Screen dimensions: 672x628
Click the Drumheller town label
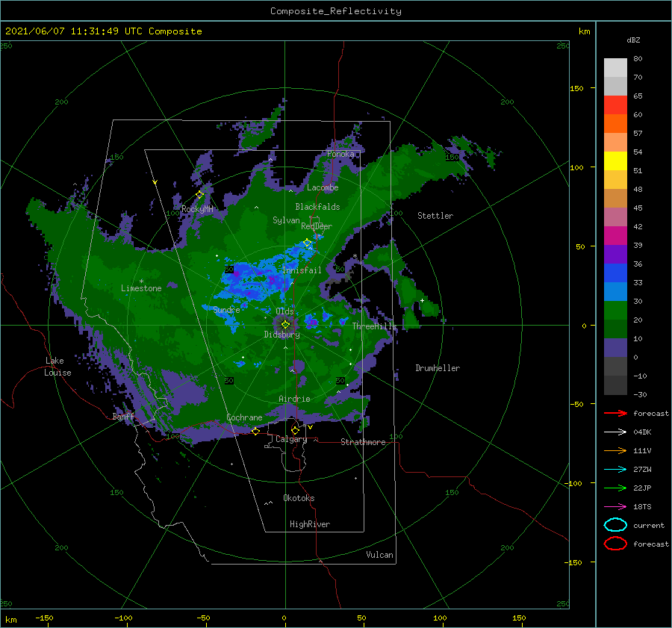[x=438, y=368]
